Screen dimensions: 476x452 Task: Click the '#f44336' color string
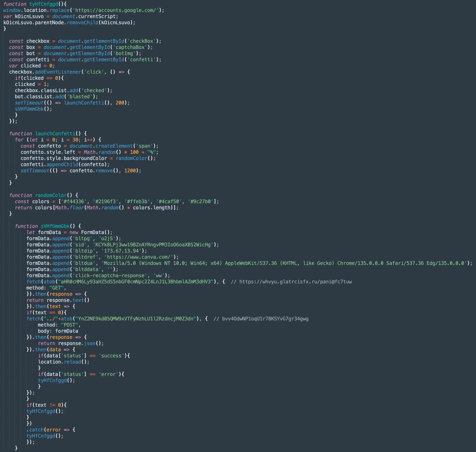[74, 201]
